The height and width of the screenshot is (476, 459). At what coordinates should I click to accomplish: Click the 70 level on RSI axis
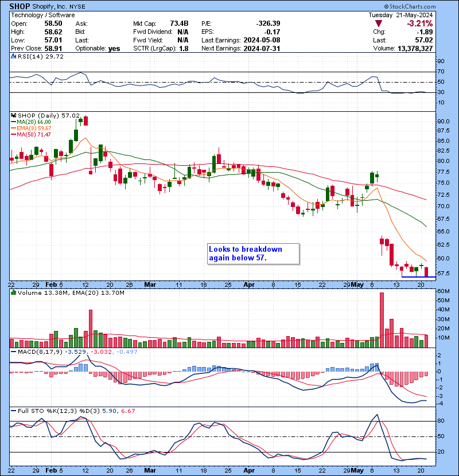pos(441,72)
